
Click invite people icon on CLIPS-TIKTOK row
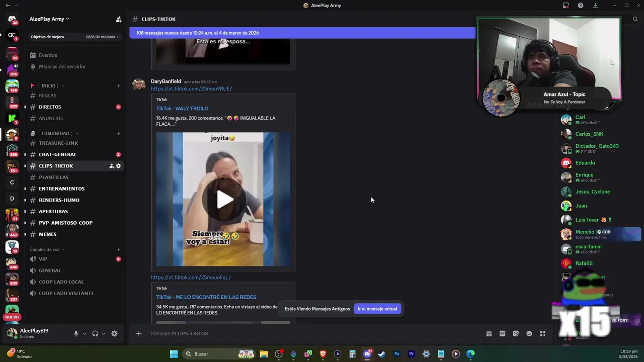pos(111,166)
